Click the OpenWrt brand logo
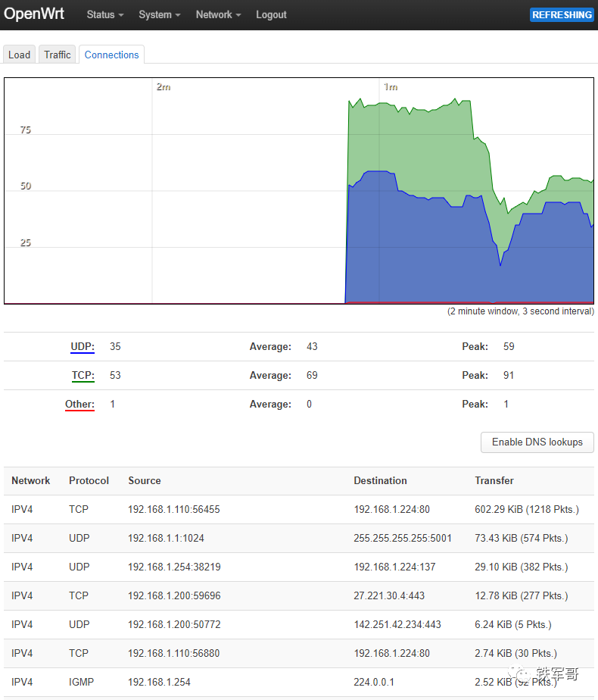The image size is (598, 700). pos(34,14)
